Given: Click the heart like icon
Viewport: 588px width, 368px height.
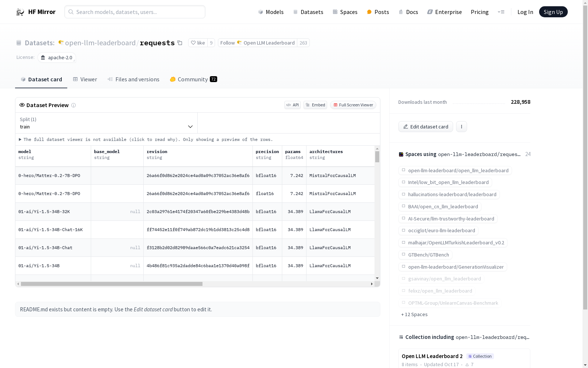Looking at the screenshot, I should [x=193, y=43].
